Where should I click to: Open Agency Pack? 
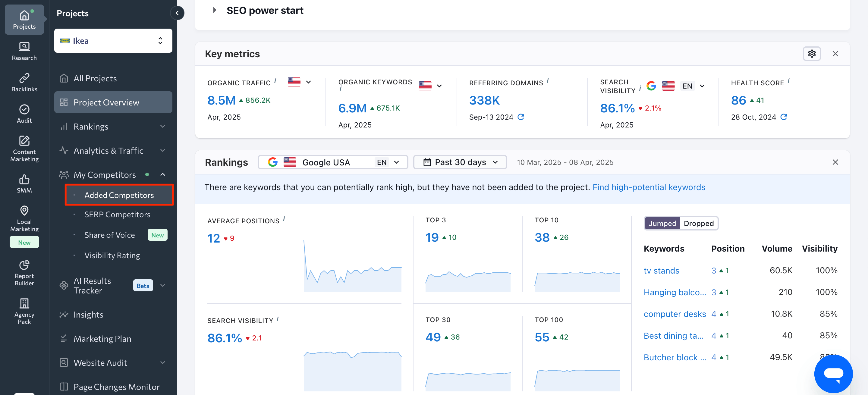pos(24,312)
